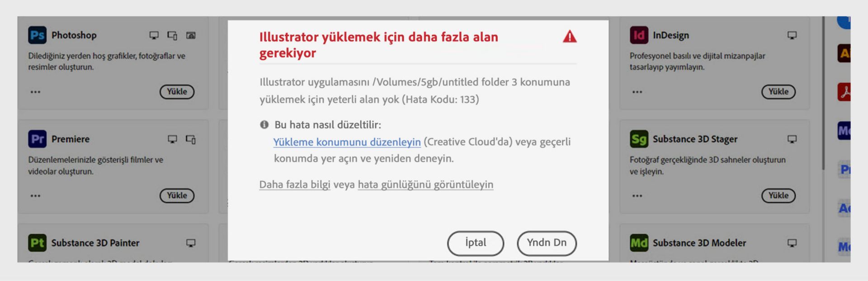Open Photoshop more options ellipsis
Image resolution: width=868 pixels, height=281 pixels.
[35, 92]
